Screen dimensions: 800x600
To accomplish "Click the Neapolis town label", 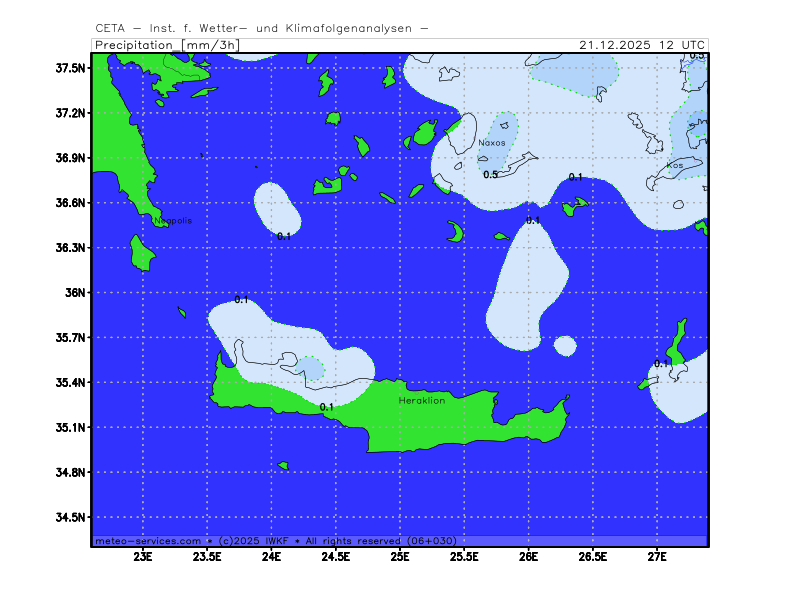I will (172, 220).
